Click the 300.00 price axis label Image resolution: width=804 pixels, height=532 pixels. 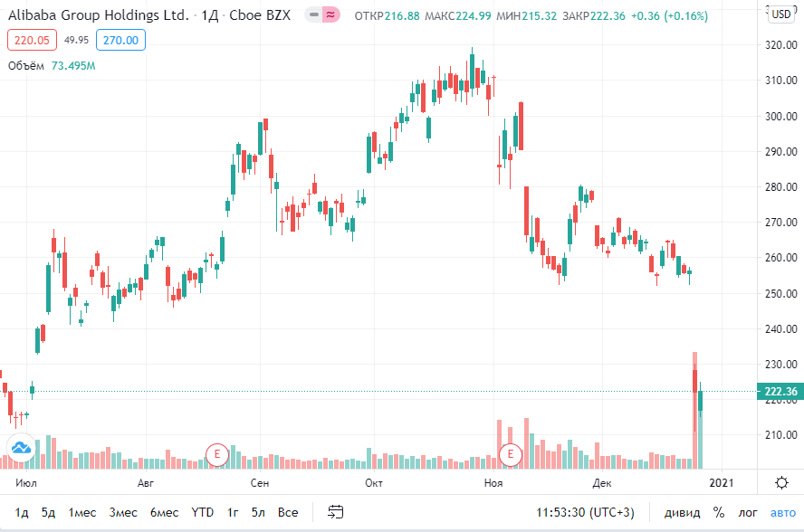tap(781, 117)
